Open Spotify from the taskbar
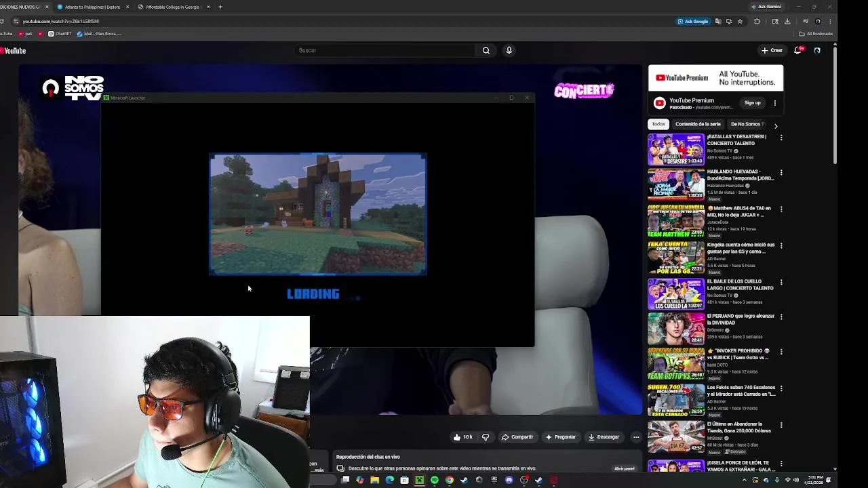The height and width of the screenshot is (488, 868). click(434, 480)
